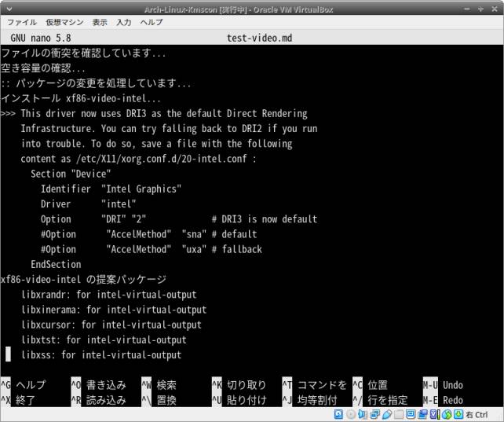Click the GNU nano 5.8 header text
This screenshot has width=504, height=422.
pos(41,38)
